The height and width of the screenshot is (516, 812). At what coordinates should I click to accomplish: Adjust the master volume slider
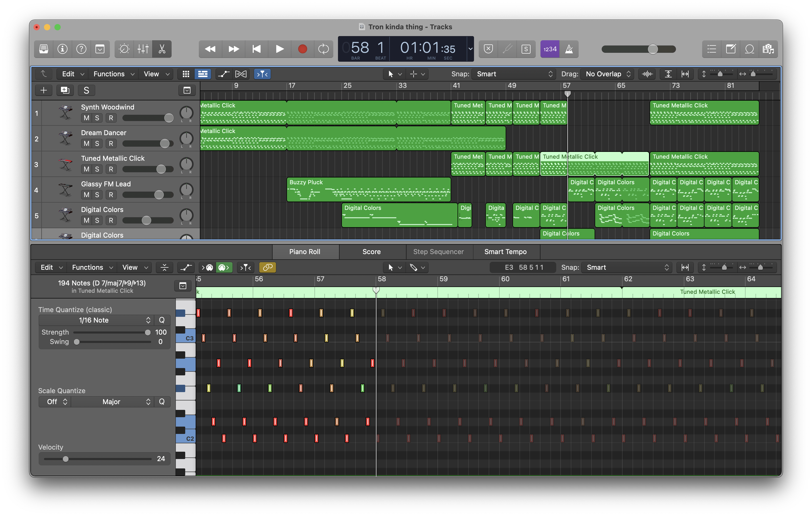click(639, 49)
